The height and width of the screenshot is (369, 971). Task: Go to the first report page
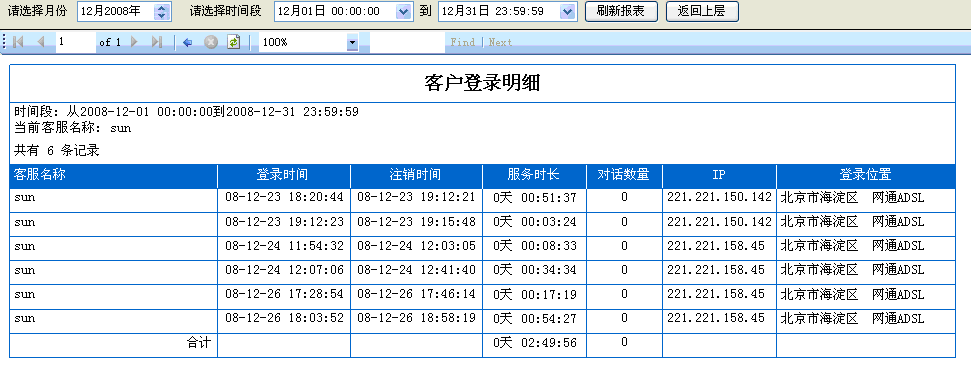pyautogui.click(x=18, y=42)
